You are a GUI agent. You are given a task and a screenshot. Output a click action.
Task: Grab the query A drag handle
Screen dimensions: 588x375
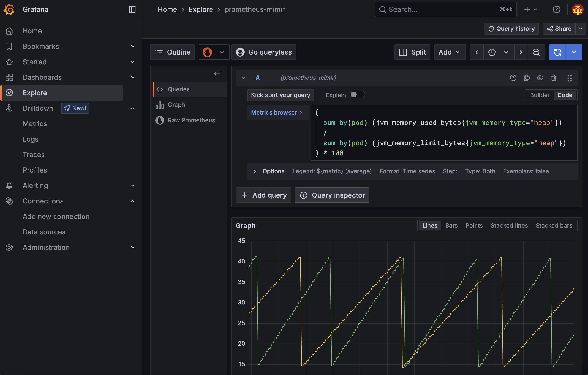pos(569,78)
